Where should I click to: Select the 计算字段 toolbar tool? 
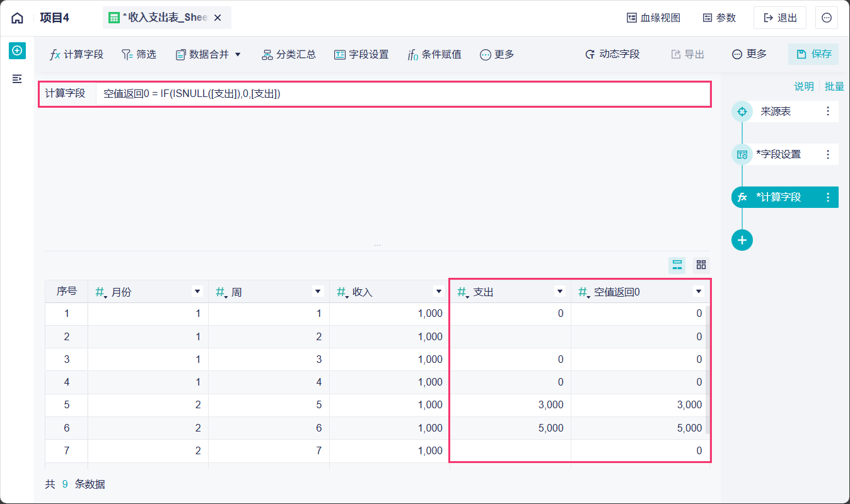pyautogui.click(x=76, y=54)
